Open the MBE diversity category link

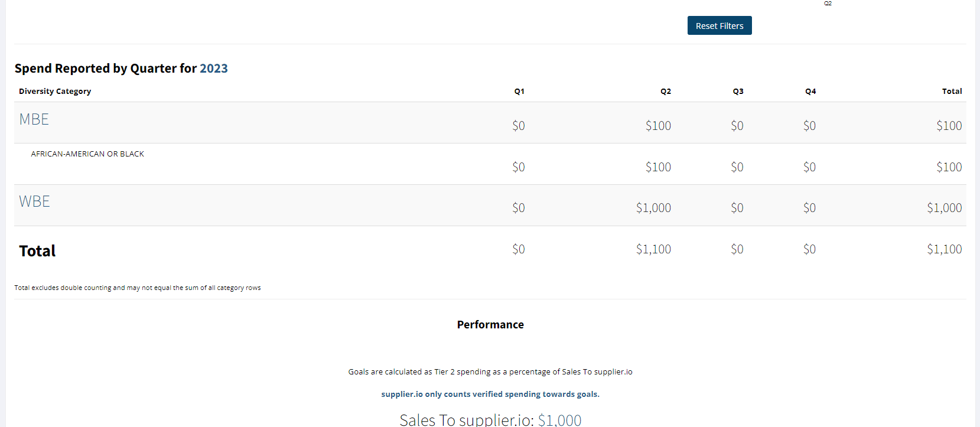coord(34,119)
